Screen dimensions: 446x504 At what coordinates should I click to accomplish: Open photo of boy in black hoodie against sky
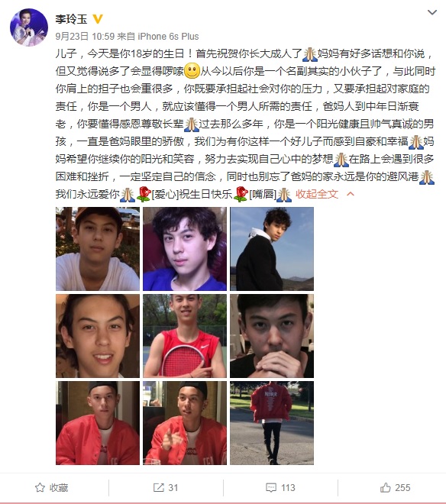tap(272, 249)
